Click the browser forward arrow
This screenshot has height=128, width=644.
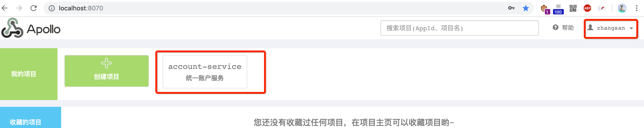point(19,8)
